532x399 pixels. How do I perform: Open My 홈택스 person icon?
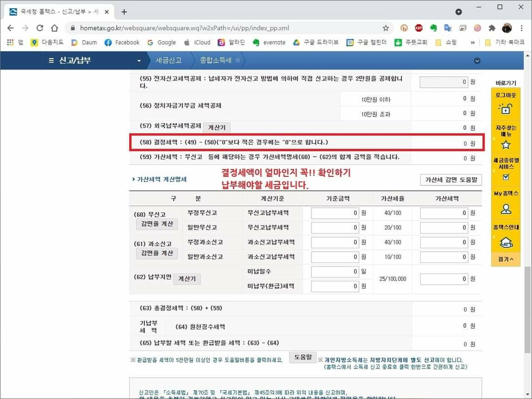(x=505, y=209)
